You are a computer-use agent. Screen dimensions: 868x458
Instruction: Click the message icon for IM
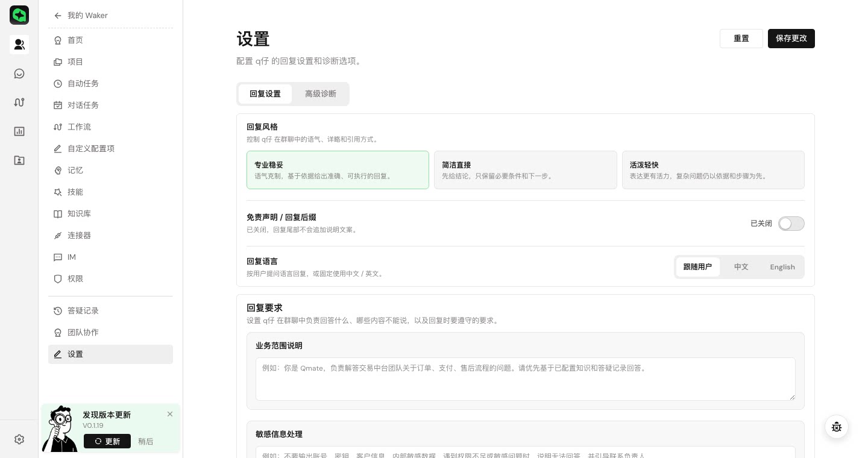click(58, 257)
